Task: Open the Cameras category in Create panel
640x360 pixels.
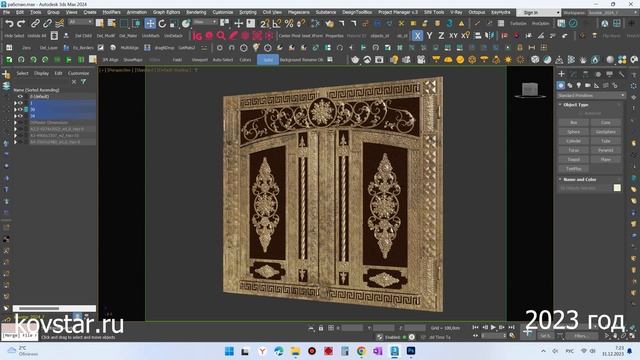Action: 588,85
